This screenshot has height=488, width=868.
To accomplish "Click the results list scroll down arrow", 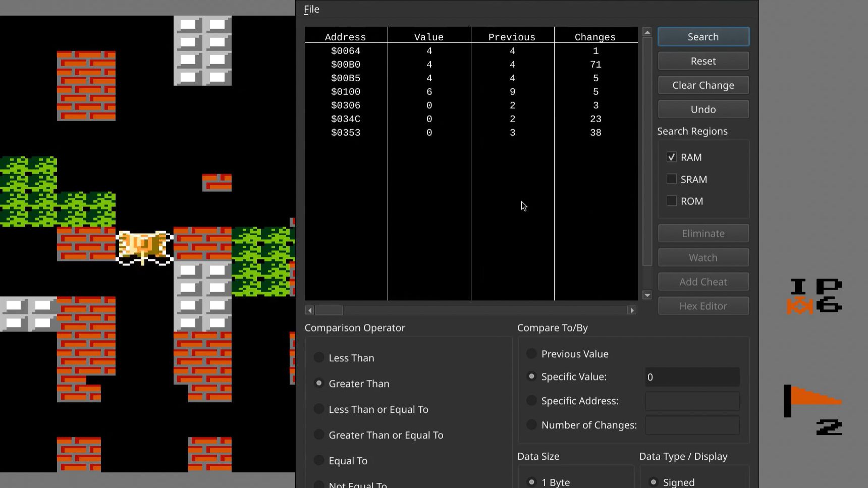I will click(x=647, y=295).
